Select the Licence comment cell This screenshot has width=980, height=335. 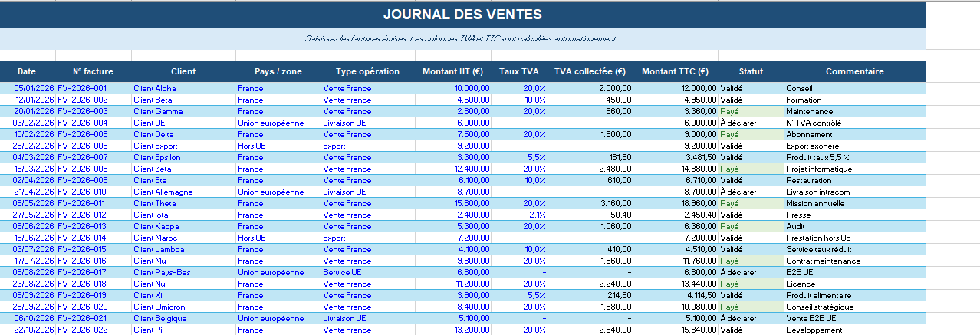(854, 284)
